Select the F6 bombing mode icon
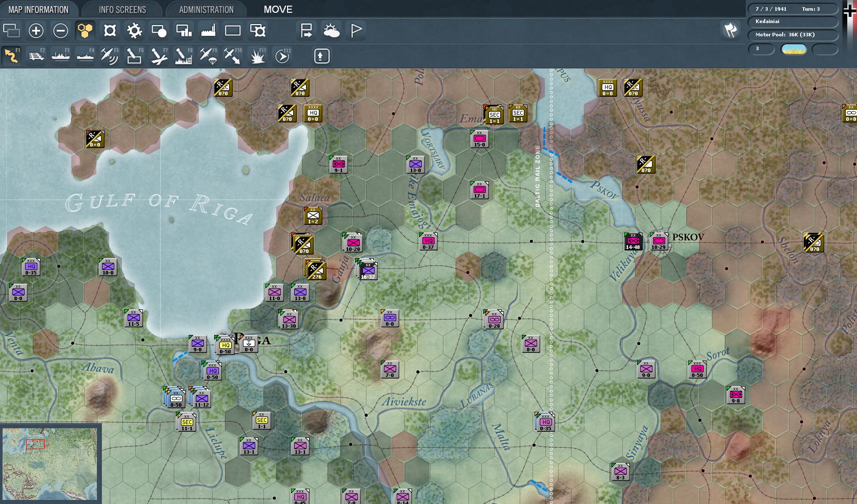Viewport: 857px width, 504px height. click(x=134, y=56)
